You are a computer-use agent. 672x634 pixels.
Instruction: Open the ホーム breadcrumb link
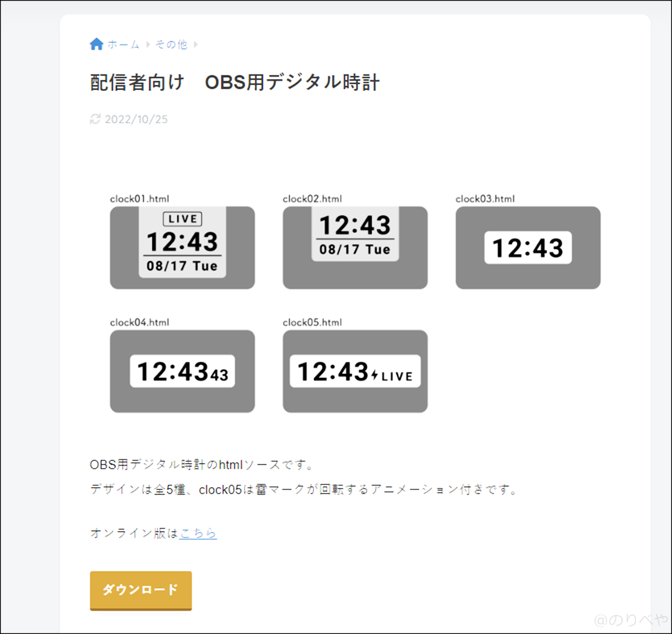123,45
